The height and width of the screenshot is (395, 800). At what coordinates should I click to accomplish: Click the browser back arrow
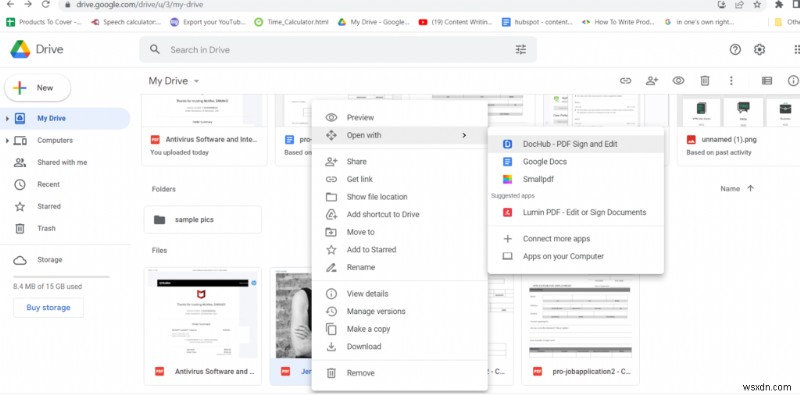click(x=10, y=4)
